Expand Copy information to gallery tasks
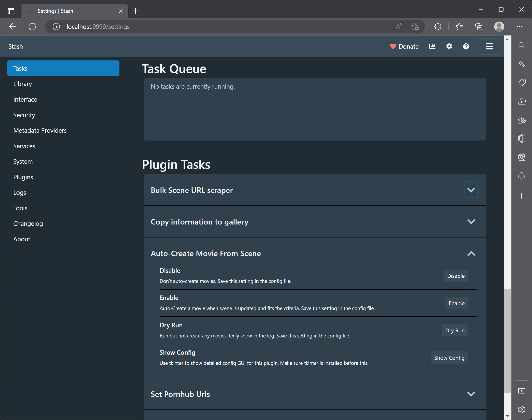This screenshot has width=532, height=420. point(471,221)
